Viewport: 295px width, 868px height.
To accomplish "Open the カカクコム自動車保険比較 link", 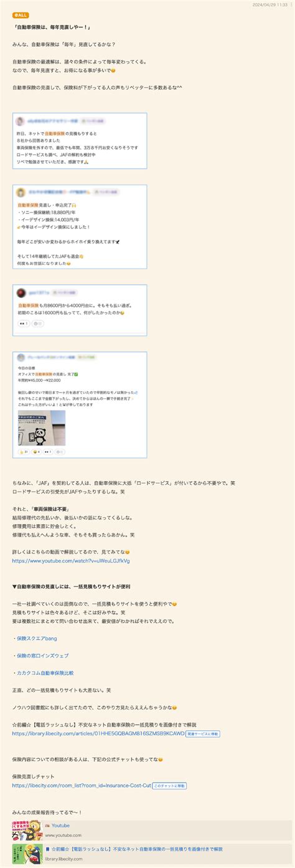I will (45, 673).
